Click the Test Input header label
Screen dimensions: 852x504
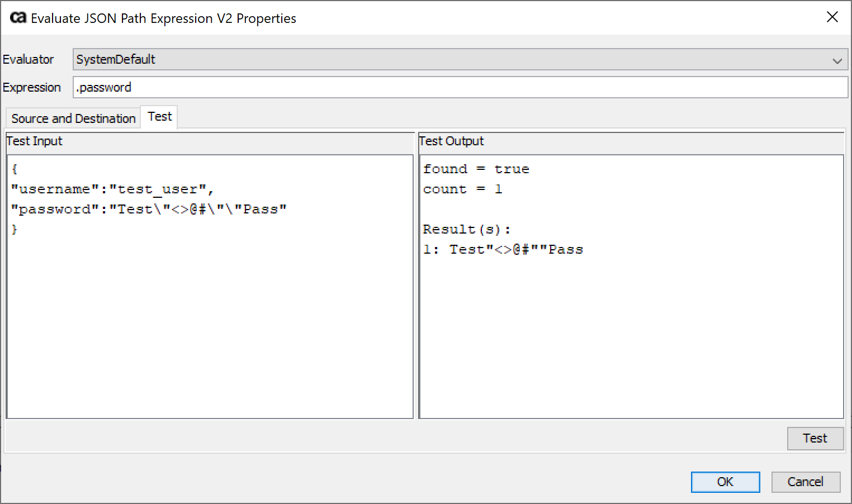[x=35, y=141]
